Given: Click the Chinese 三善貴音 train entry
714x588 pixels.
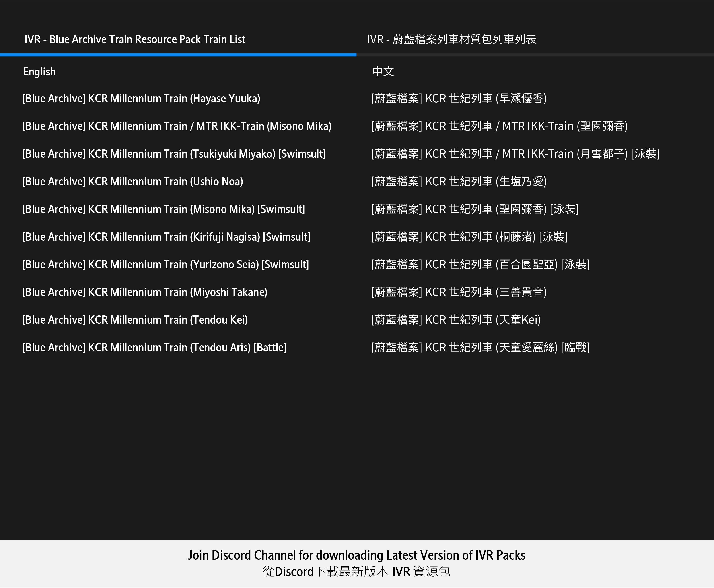Looking at the screenshot, I should (x=459, y=292).
